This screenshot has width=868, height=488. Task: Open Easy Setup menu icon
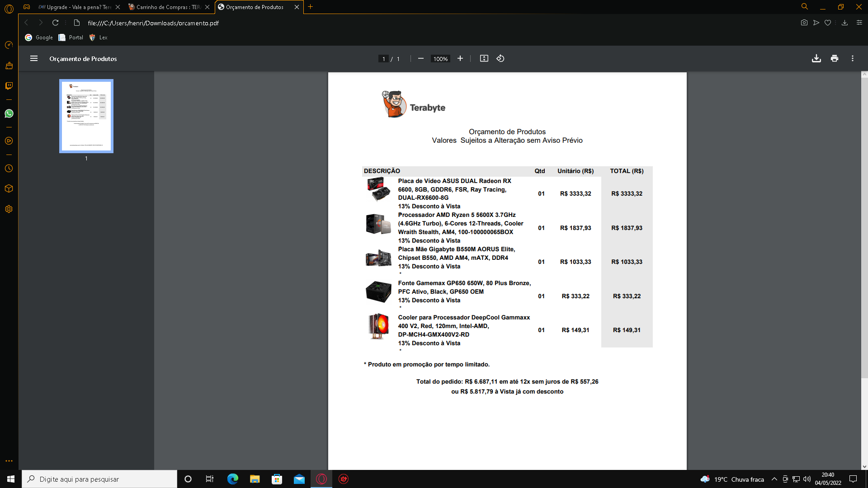coord(859,23)
